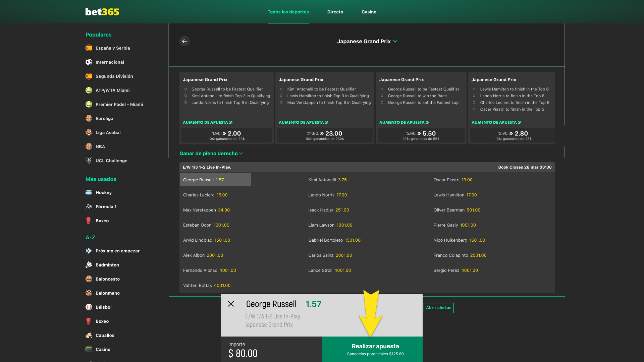Click the Casino slot machine icon in sidebar
Screen dimensions: 644x362
click(89, 349)
